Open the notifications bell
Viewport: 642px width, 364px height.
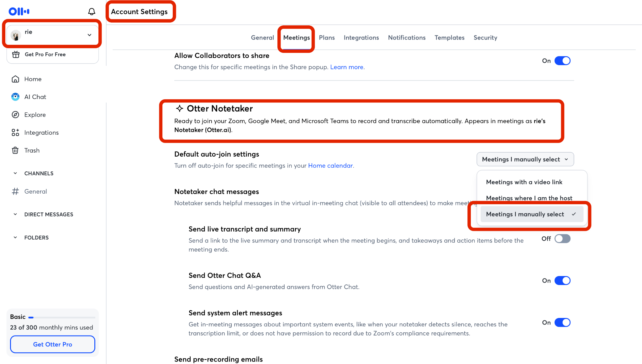point(92,12)
